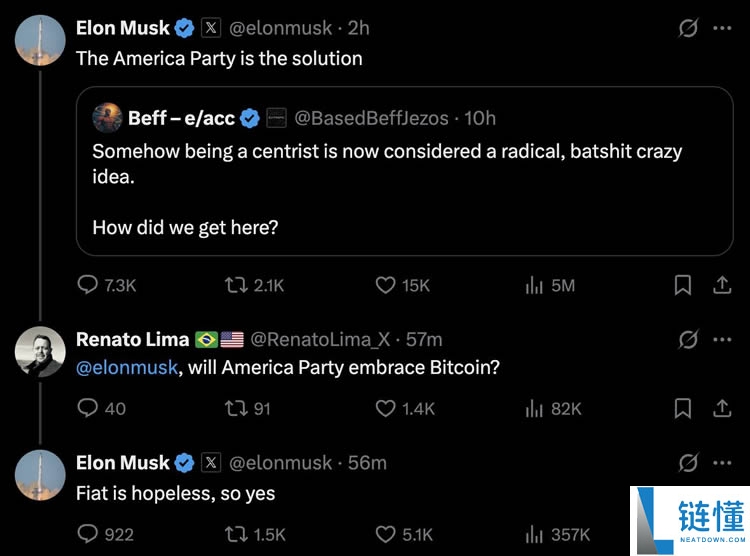750x556 pixels.
Task: Click Renato Lima's profile picture
Action: [40, 351]
